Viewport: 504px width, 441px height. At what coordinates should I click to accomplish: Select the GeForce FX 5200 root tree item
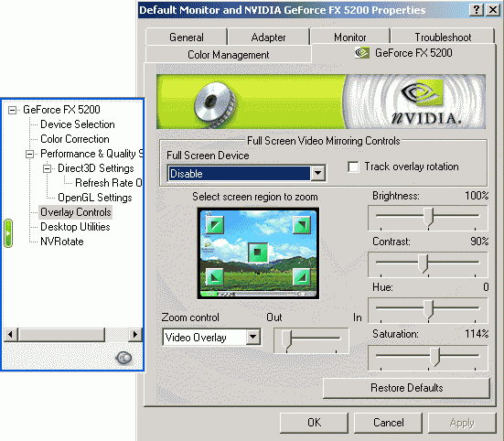pos(61,110)
